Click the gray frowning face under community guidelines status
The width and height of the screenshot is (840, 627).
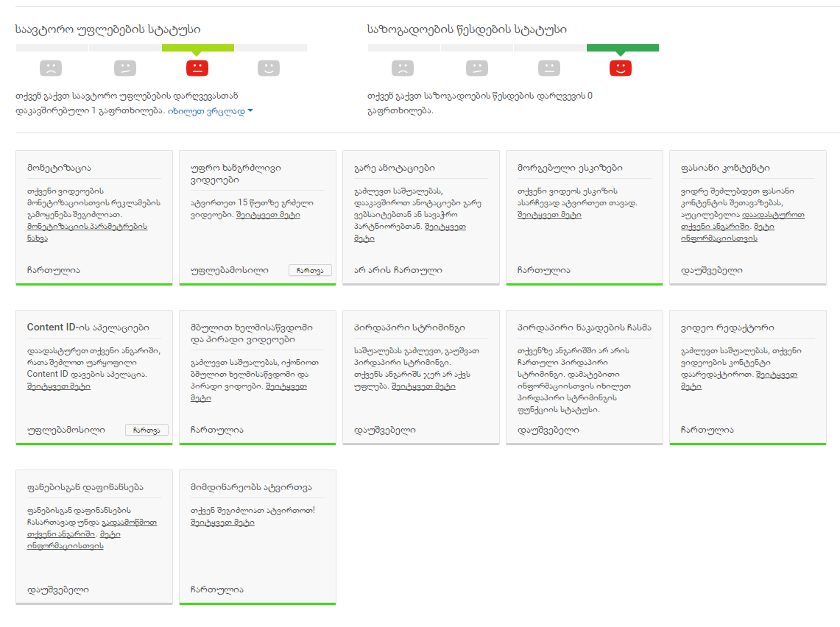coord(403,68)
